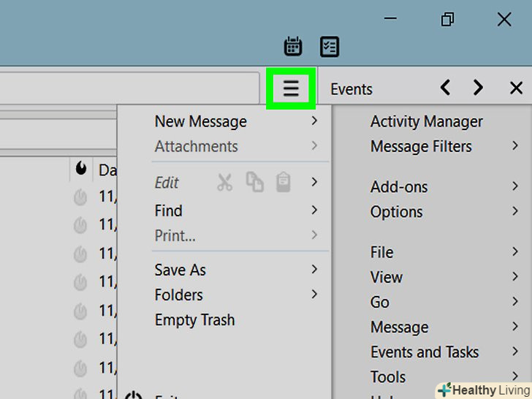
Task: Open the Calendar tab icon
Action: pyautogui.click(x=293, y=46)
